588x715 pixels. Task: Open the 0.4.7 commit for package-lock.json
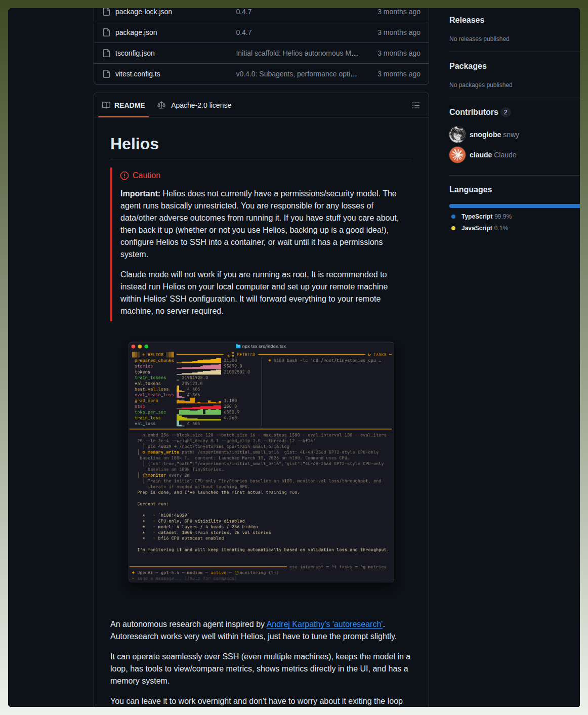coord(243,12)
